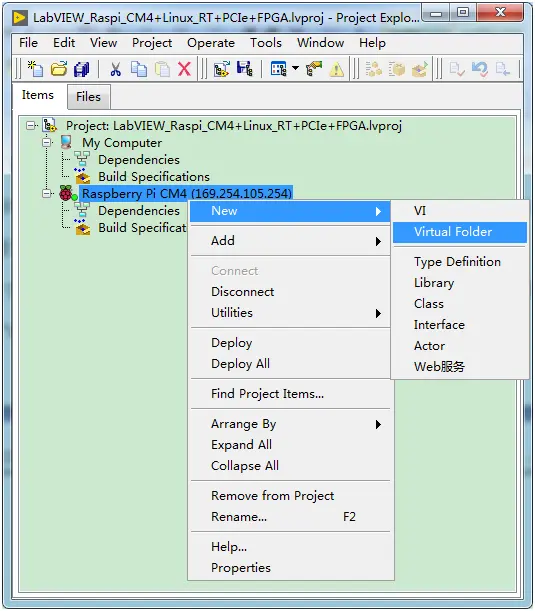Collapse the Raspberry Pi CM4 tree node
Image resolution: width=535 pixels, height=611 pixels.
(x=47, y=193)
